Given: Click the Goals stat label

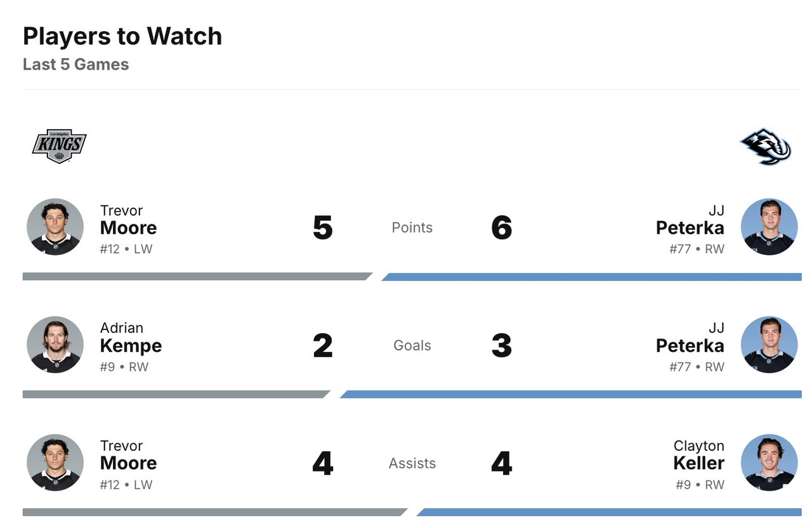Looking at the screenshot, I should [x=412, y=345].
